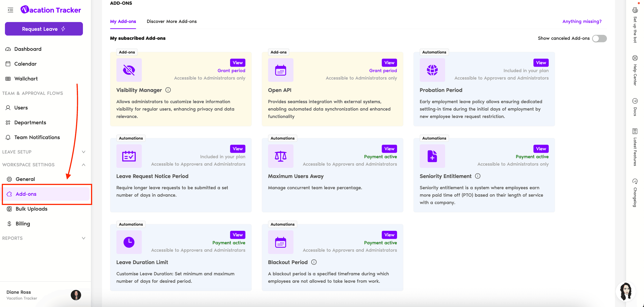Image resolution: width=644 pixels, height=307 pixels.
Task: Click the Visibility Manager crossed-eye icon
Action: [129, 70]
